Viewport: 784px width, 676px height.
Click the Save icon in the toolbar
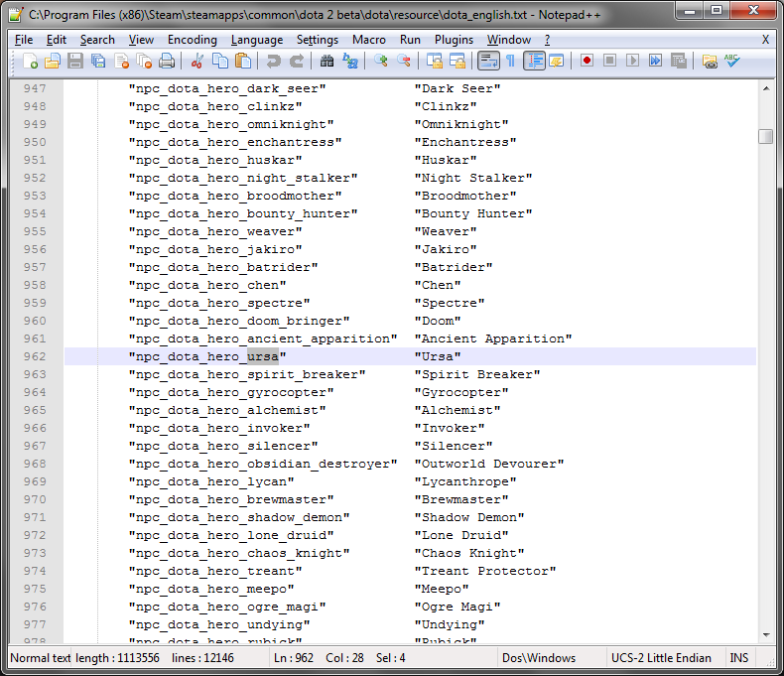pos(75,61)
